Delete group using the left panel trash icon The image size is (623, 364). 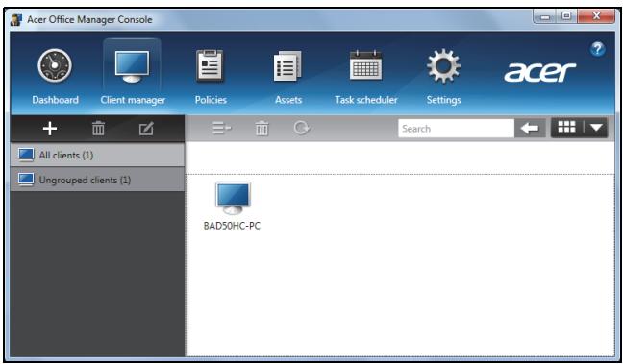coord(98,129)
